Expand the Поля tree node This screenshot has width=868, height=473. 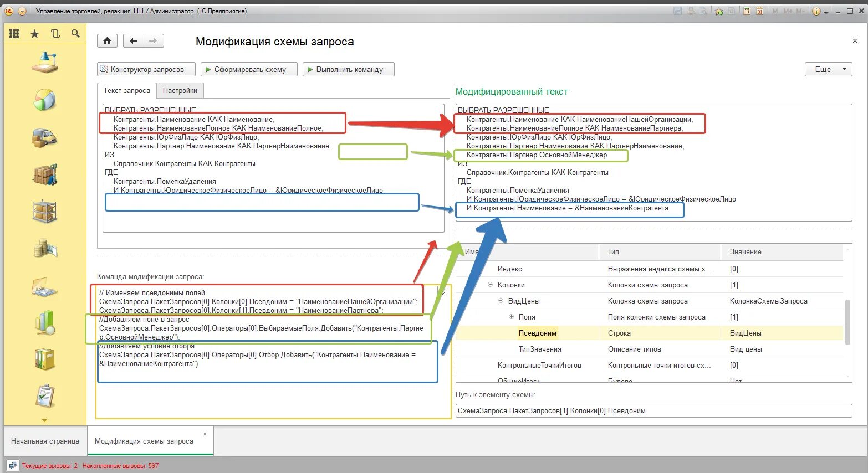[x=511, y=317]
